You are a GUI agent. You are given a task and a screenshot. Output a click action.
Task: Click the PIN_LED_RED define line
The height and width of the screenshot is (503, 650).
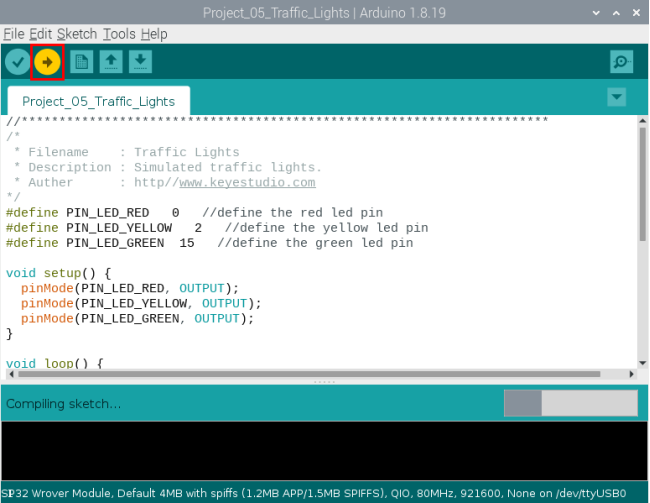coord(194,213)
